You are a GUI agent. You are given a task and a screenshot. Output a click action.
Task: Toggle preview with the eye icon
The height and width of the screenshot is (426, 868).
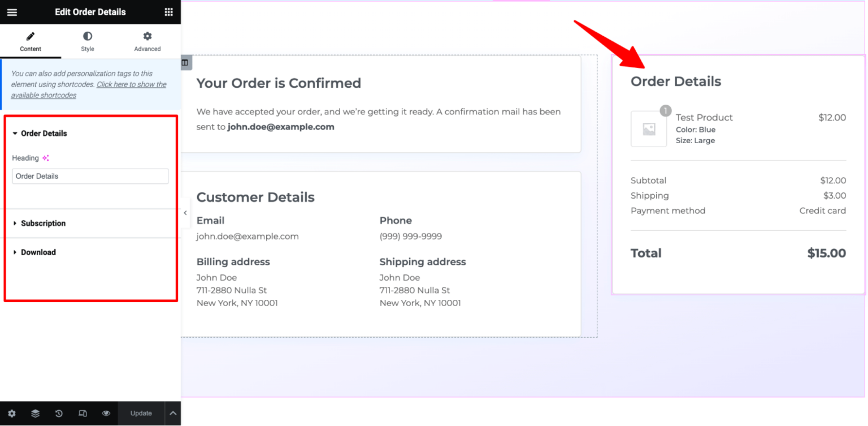click(x=106, y=414)
